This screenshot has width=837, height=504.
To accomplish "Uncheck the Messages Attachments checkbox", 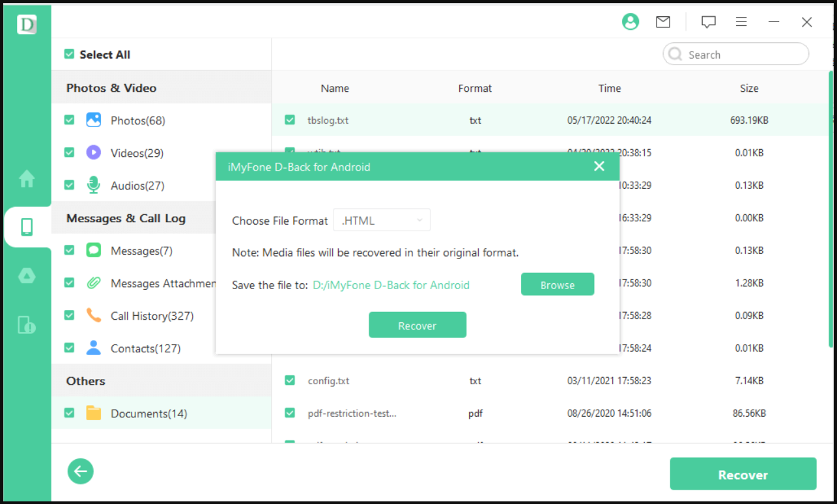I will coord(69,283).
